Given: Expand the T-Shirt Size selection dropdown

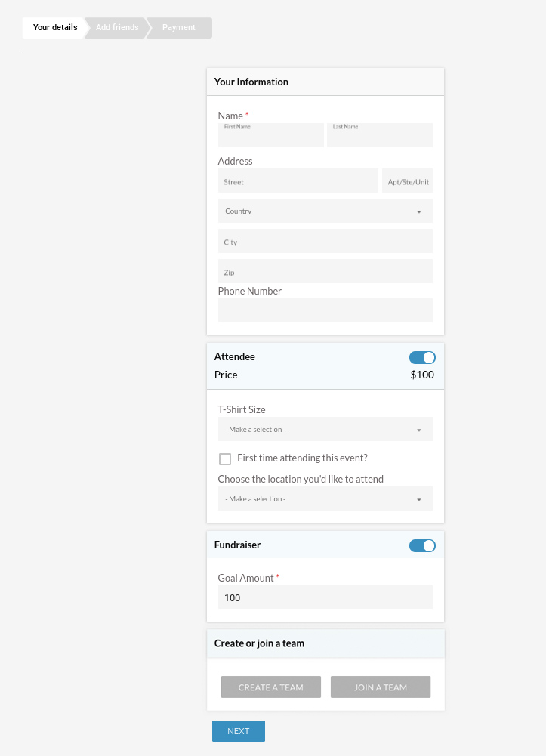Looking at the screenshot, I should [x=325, y=429].
